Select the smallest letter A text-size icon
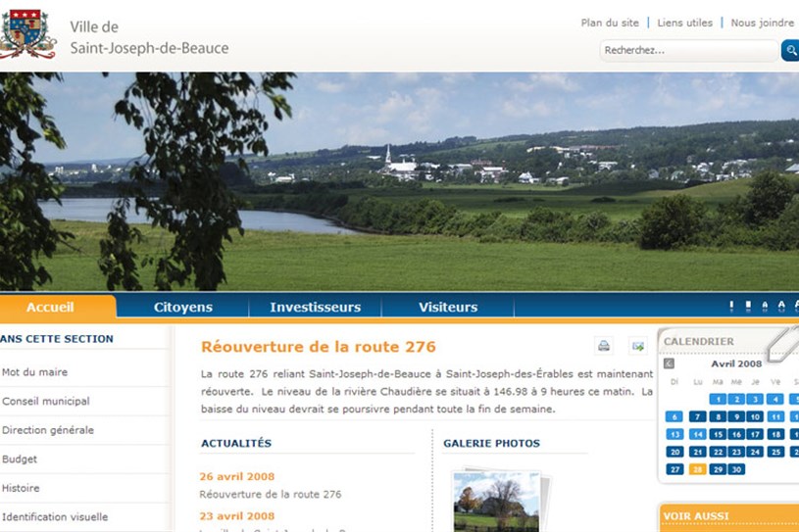 765,306
